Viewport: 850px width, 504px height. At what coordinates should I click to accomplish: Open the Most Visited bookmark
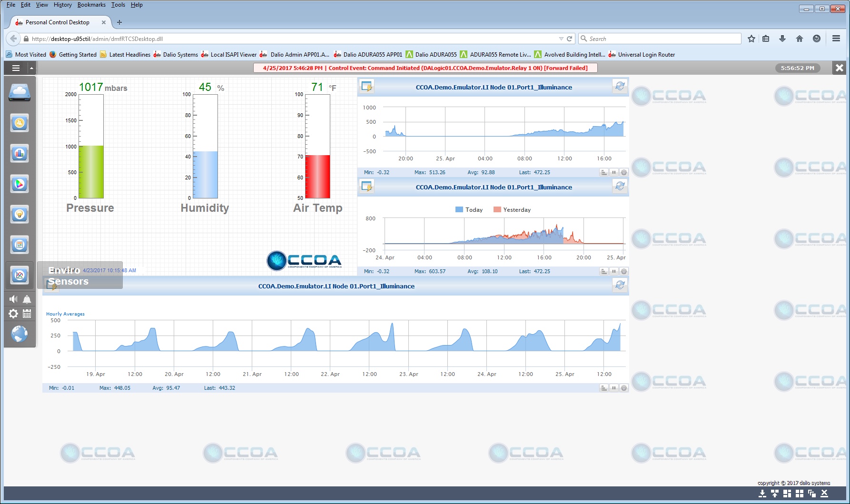[26, 55]
